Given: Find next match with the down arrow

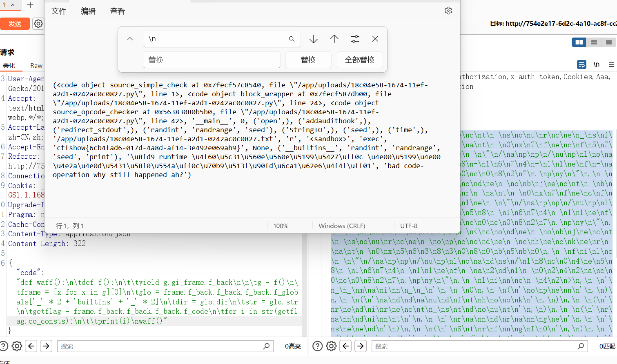Looking at the screenshot, I should coord(314,39).
